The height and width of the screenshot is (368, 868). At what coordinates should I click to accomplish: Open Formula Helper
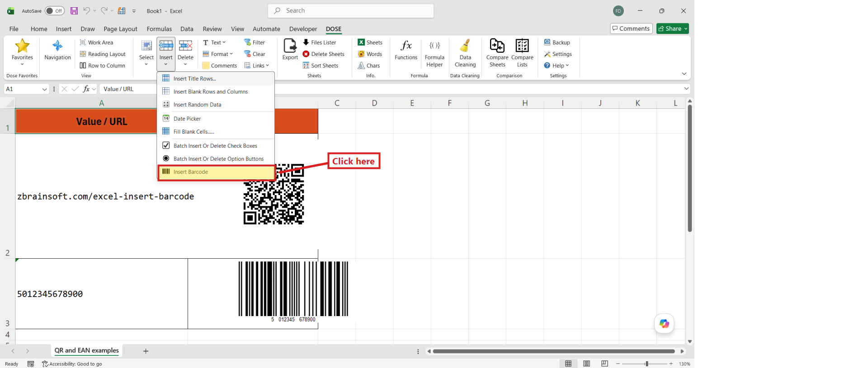click(x=434, y=53)
